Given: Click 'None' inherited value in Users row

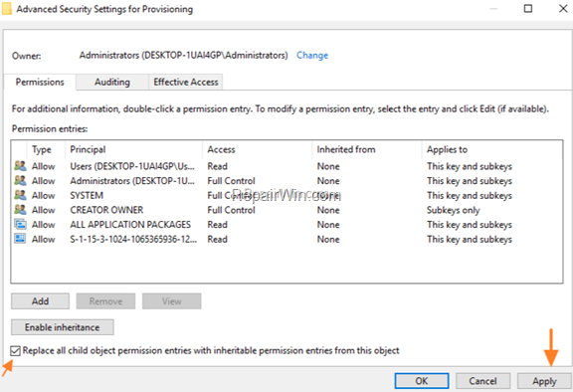Looking at the screenshot, I should tap(328, 166).
